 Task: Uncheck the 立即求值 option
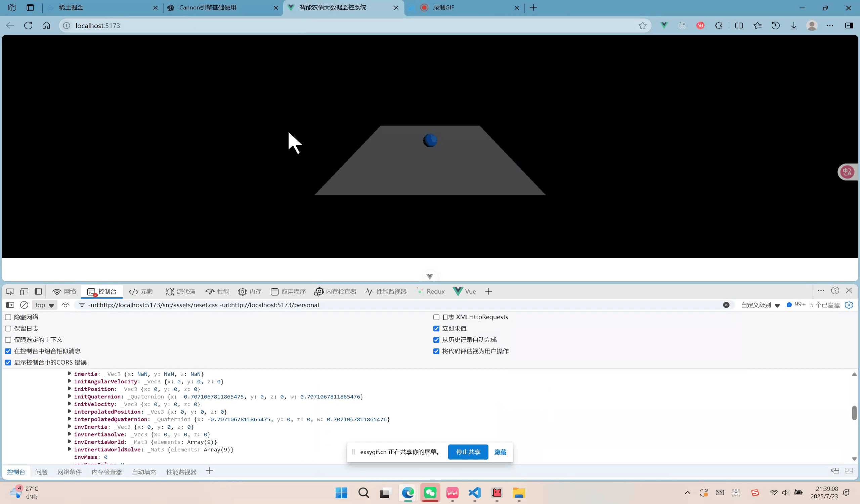click(x=436, y=328)
